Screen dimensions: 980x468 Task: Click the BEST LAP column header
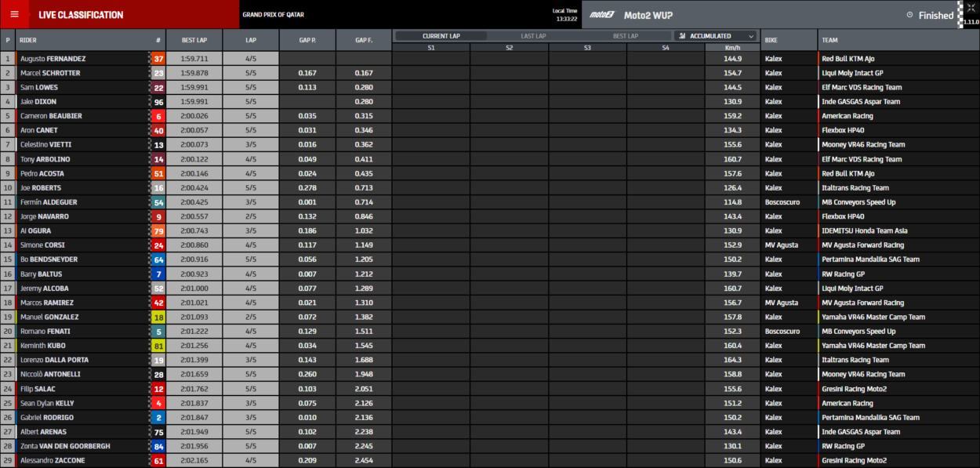(x=194, y=40)
